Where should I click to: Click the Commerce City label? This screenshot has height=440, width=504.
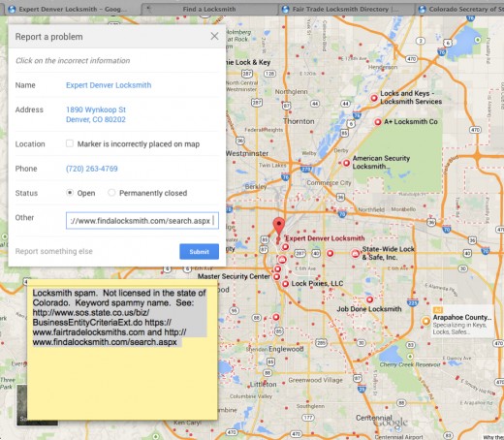(x=329, y=183)
